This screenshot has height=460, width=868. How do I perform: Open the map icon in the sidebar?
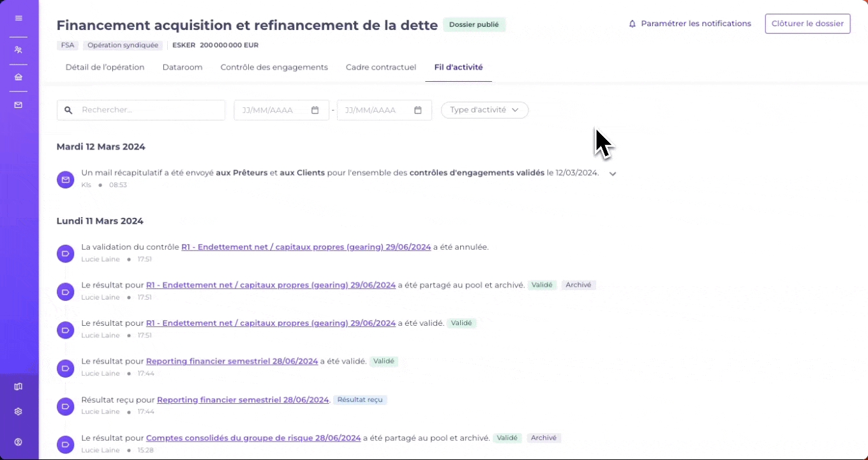[19, 387]
